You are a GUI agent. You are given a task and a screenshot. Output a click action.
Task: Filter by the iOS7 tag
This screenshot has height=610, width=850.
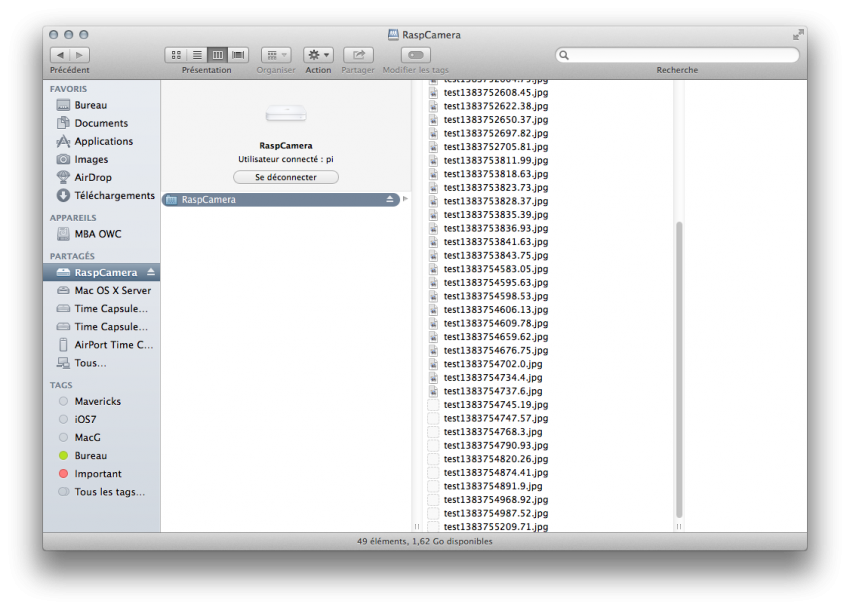click(101, 419)
